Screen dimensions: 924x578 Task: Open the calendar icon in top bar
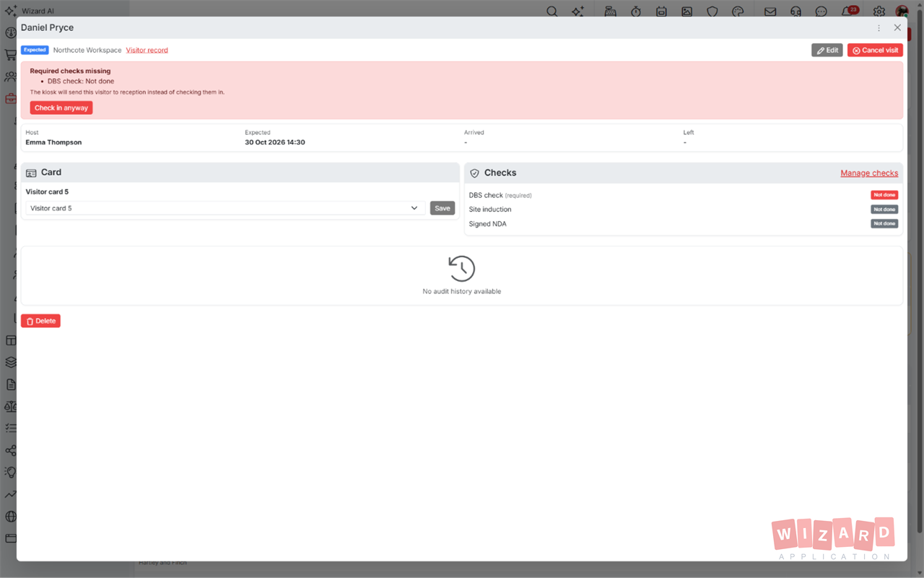tap(661, 12)
